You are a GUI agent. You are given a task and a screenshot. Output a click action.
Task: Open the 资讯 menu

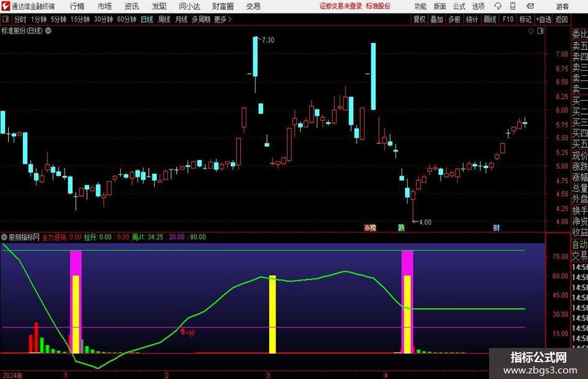[132, 6]
